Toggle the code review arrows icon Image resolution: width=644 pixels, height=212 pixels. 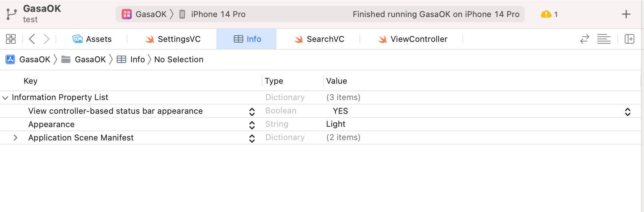click(x=584, y=39)
